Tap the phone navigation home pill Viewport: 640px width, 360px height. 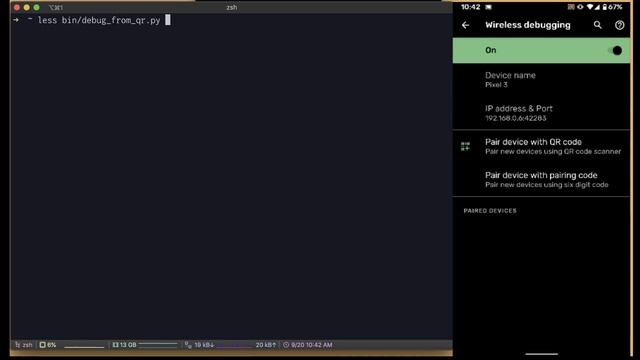click(x=541, y=354)
